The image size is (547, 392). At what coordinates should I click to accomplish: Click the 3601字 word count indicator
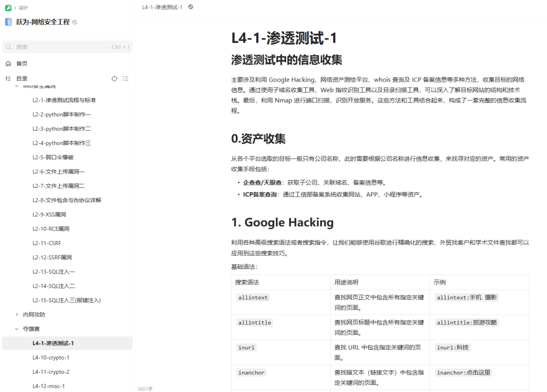(145, 389)
